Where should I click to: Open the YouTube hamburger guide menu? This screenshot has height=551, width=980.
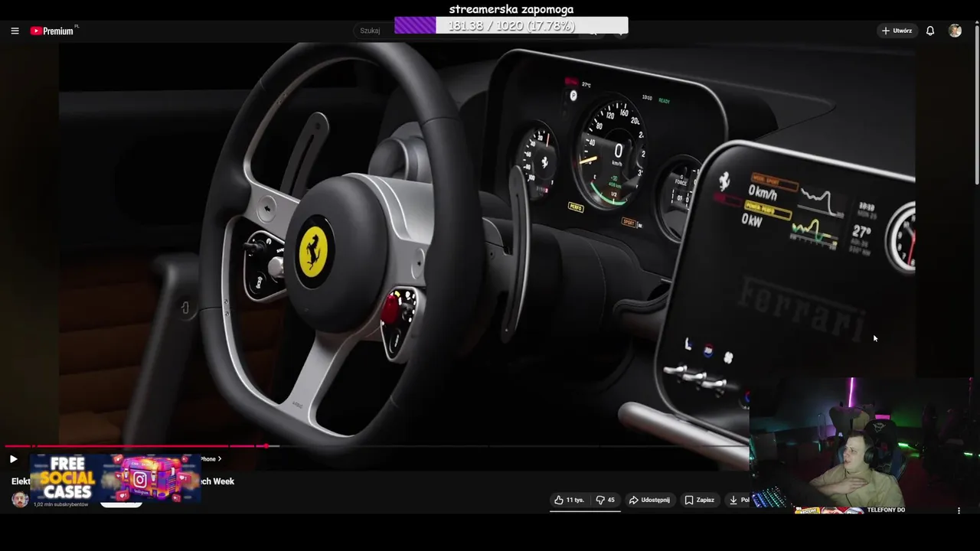[x=15, y=31]
